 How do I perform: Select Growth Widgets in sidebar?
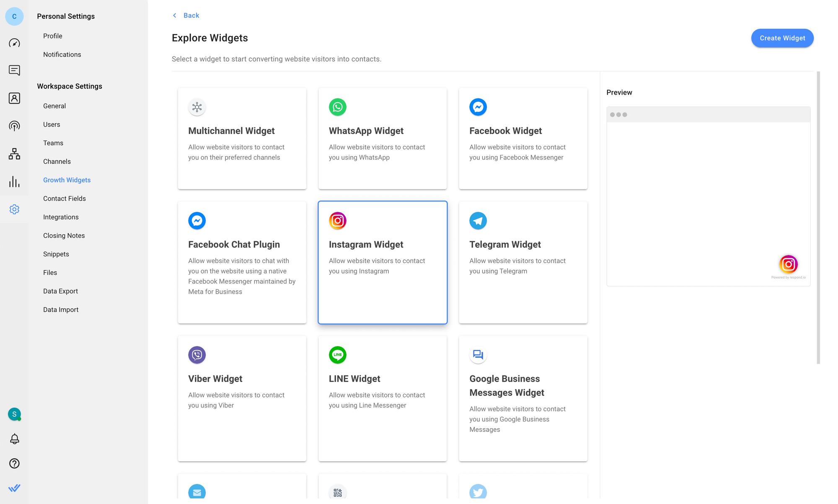tap(67, 180)
